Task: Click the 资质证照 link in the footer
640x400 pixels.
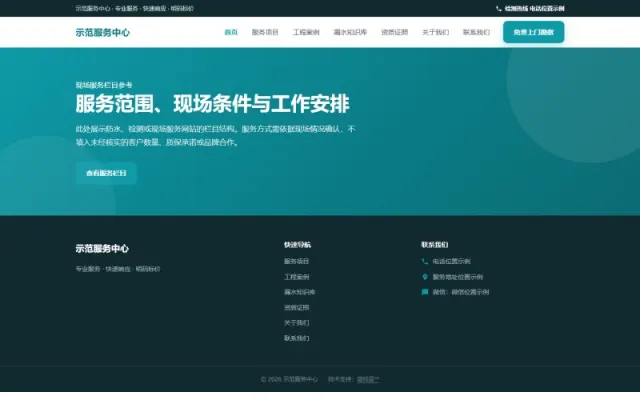Action: (296, 308)
